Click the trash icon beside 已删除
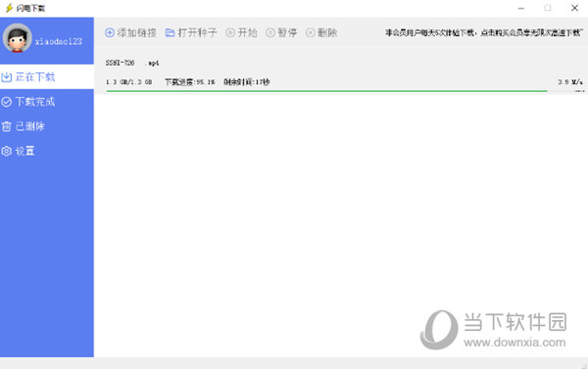 click(7, 126)
